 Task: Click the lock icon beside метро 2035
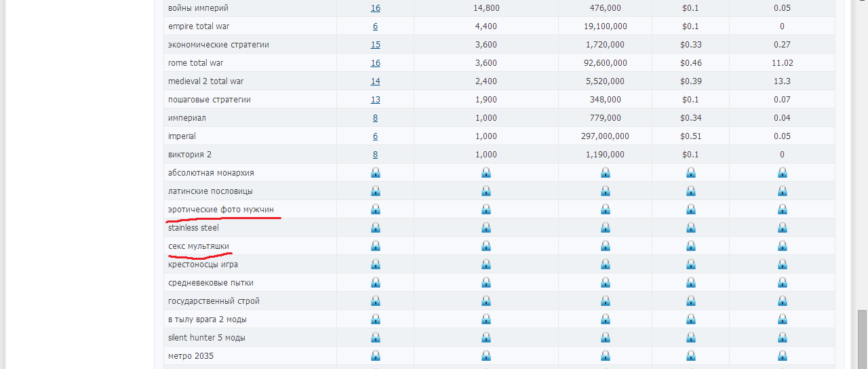pos(376,356)
